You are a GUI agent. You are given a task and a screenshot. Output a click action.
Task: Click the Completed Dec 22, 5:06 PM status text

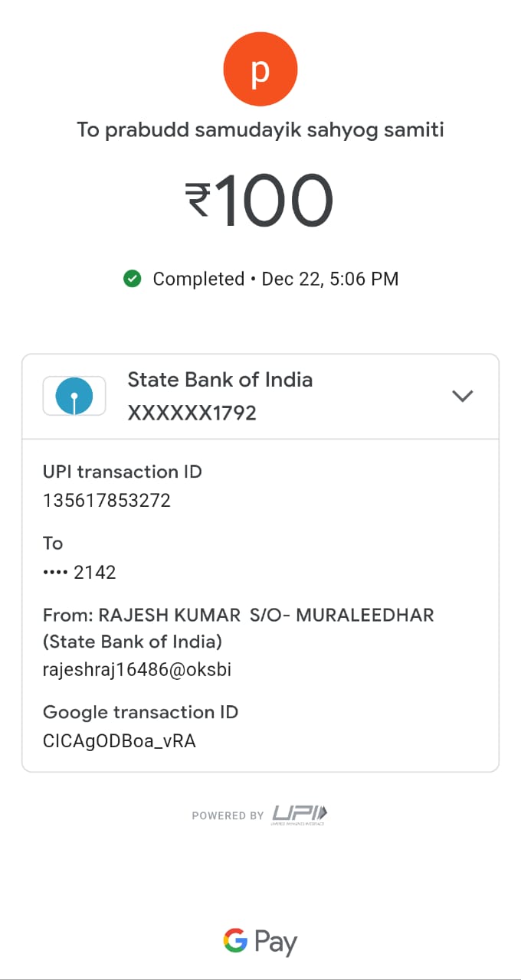point(276,279)
